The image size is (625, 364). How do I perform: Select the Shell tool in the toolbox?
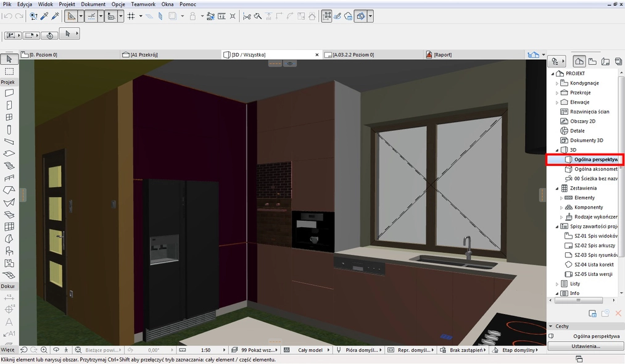[x=9, y=202]
